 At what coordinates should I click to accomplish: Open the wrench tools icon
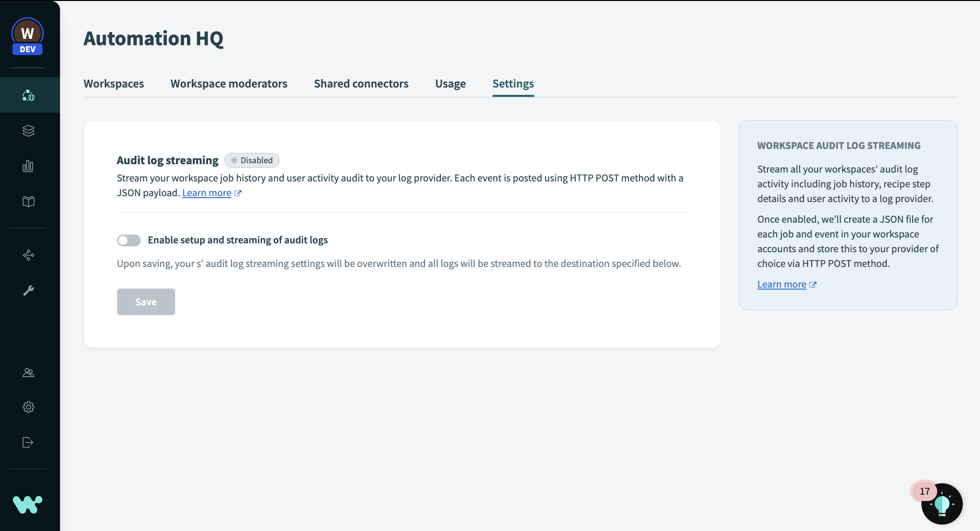pos(29,290)
